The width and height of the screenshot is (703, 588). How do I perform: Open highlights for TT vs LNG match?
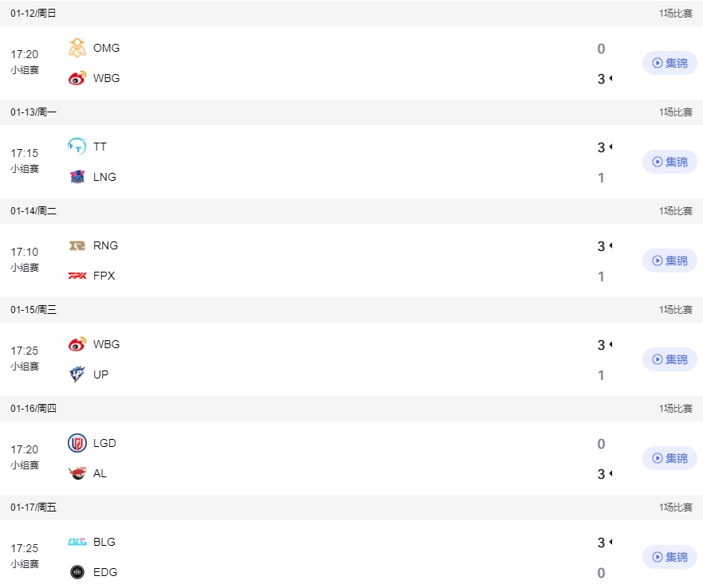(670, 162)
